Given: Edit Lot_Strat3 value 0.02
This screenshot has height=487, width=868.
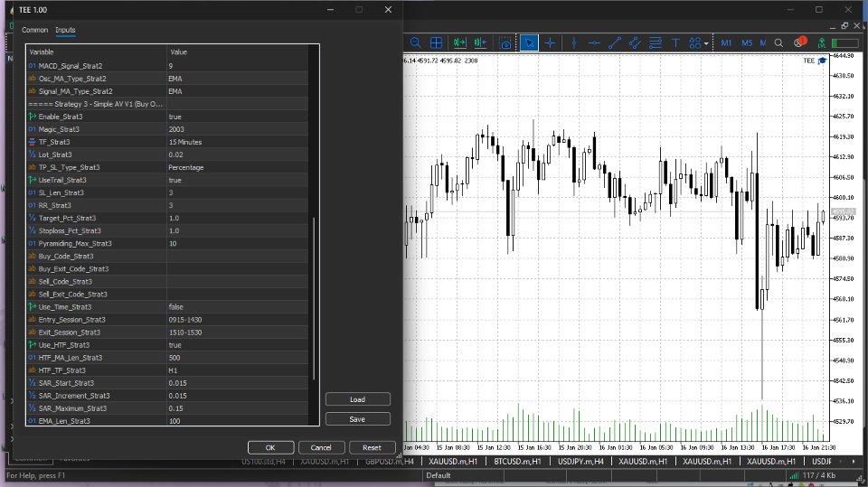Looking at the screenshot, I should (238, 155).
